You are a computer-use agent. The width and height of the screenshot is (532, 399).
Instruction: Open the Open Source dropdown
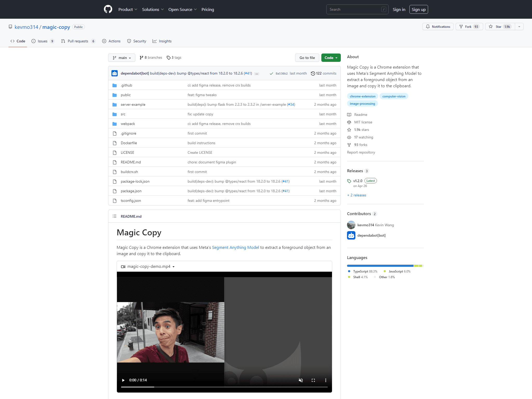182,9
